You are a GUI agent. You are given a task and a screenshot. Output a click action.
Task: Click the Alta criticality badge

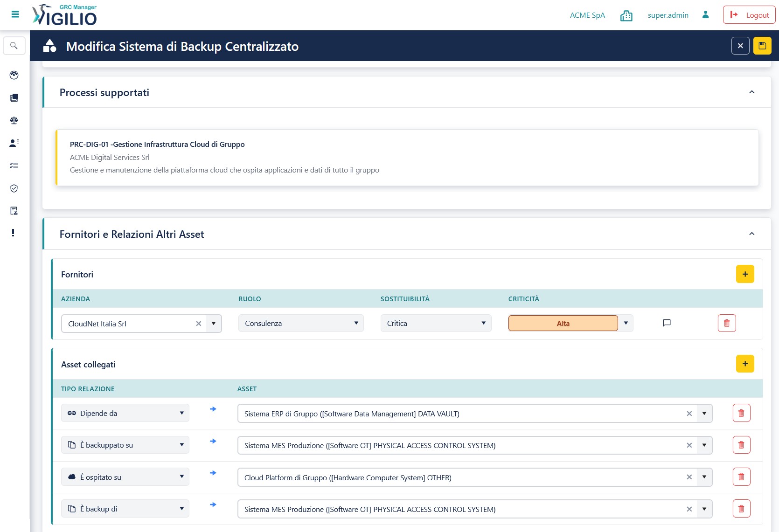[x=563, y=323]
